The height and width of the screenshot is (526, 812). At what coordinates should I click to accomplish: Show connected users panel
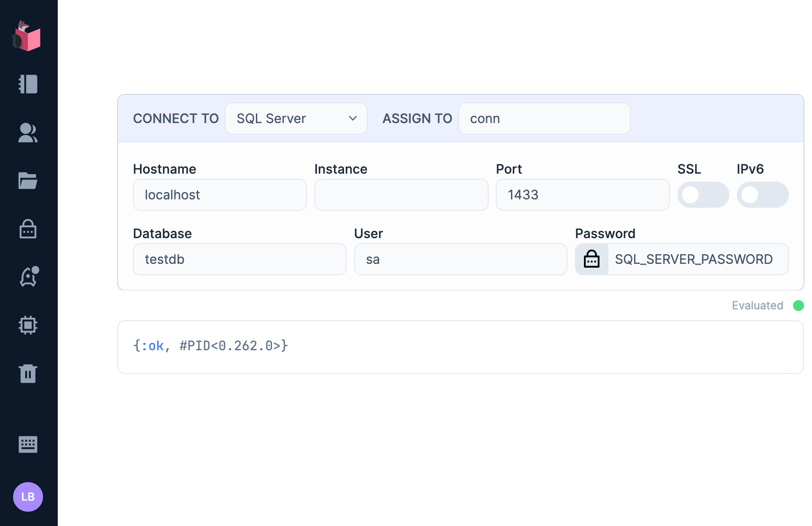tap(28, 133)
